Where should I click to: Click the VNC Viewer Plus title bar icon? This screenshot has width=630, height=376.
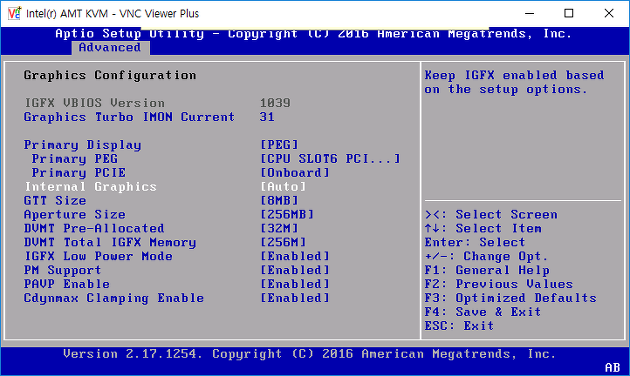(x=14, y=13)
